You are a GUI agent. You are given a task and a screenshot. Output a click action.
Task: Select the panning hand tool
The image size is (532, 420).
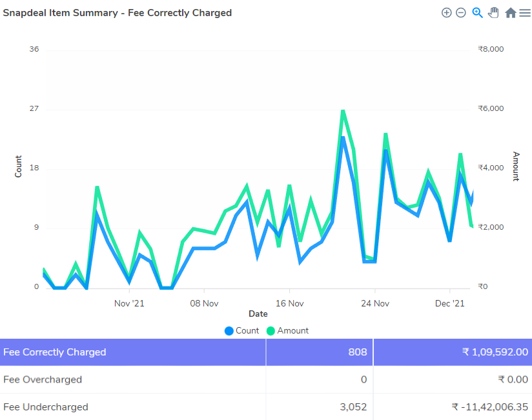[x=493, y=12]
